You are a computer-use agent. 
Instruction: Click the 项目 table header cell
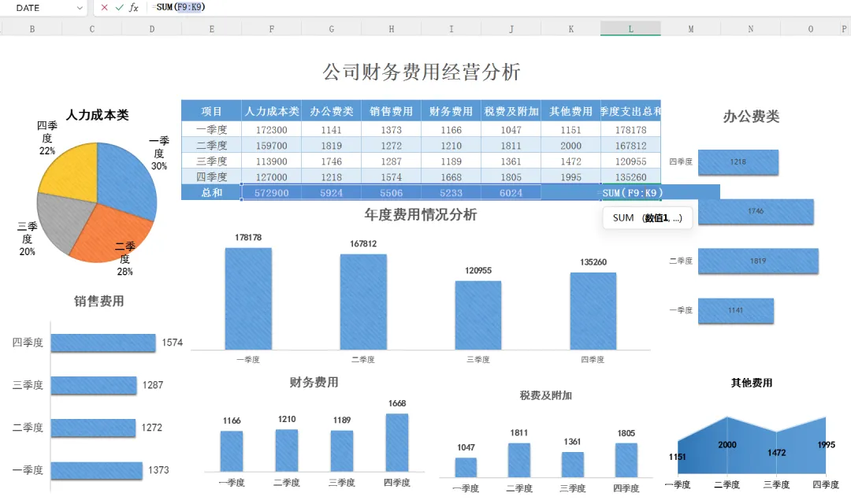[212, 111]
